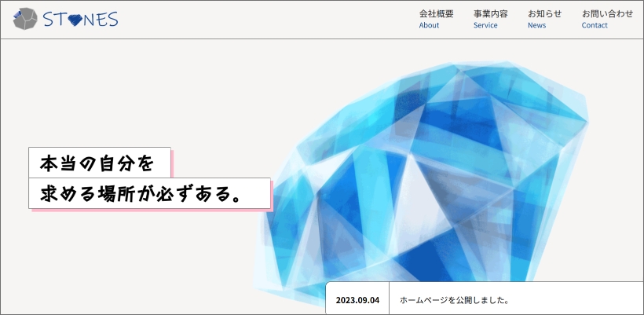Navigate to お問い合わせ
Viewport: 644px width, 315px height.
tap(607, 13)
